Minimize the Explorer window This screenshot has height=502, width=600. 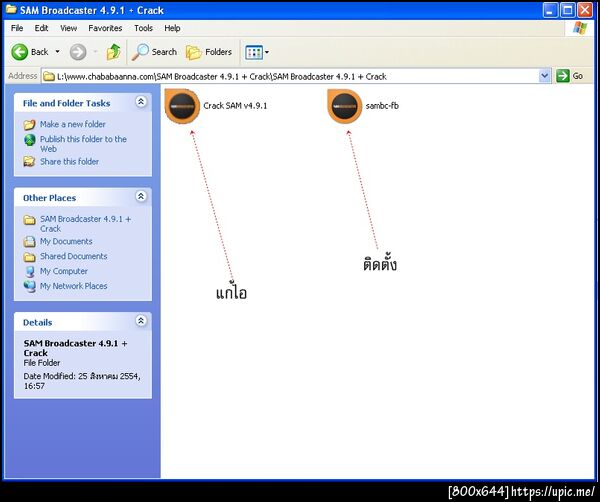coord(550,10)
